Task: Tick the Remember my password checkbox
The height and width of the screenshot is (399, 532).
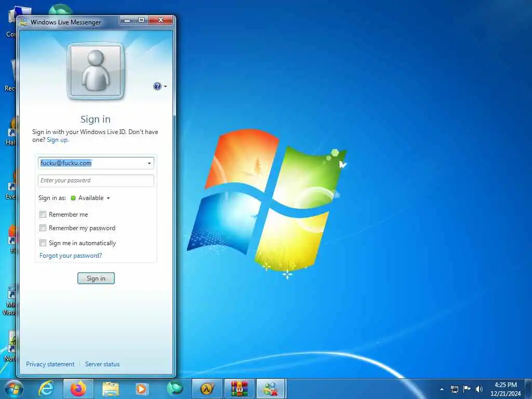Action: pyautogui.click(x=43, y=228)
